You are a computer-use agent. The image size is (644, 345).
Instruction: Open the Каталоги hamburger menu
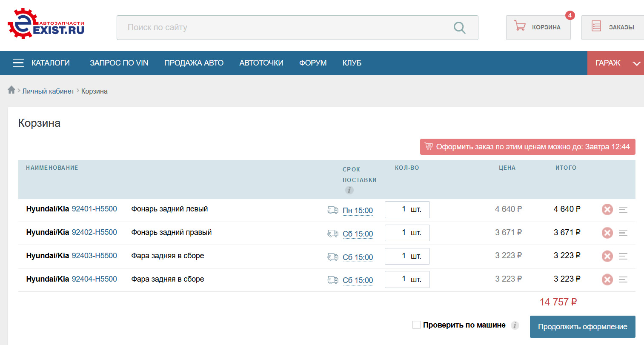pyautogui.click(x=18, y=63)
